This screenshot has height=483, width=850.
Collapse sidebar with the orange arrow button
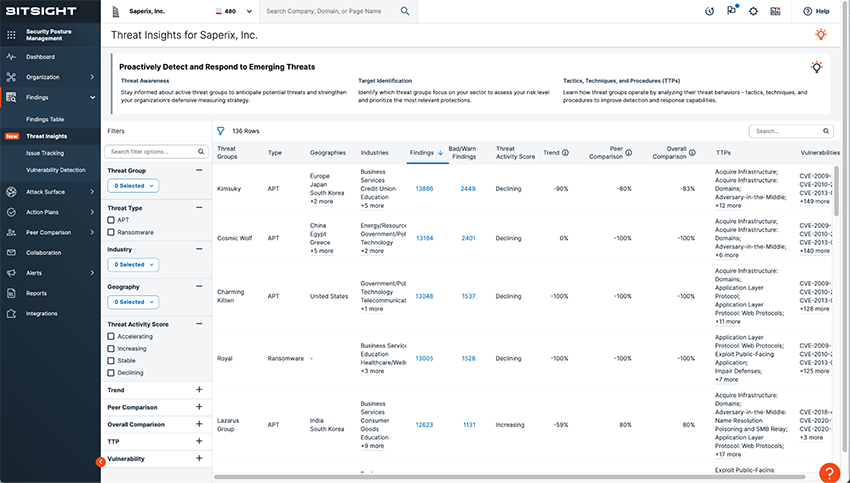click(100, 462)
